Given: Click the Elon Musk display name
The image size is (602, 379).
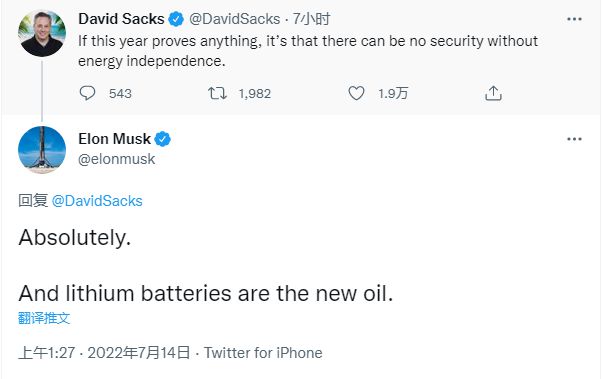Looking at the screenshot, I should coord(114,139).
